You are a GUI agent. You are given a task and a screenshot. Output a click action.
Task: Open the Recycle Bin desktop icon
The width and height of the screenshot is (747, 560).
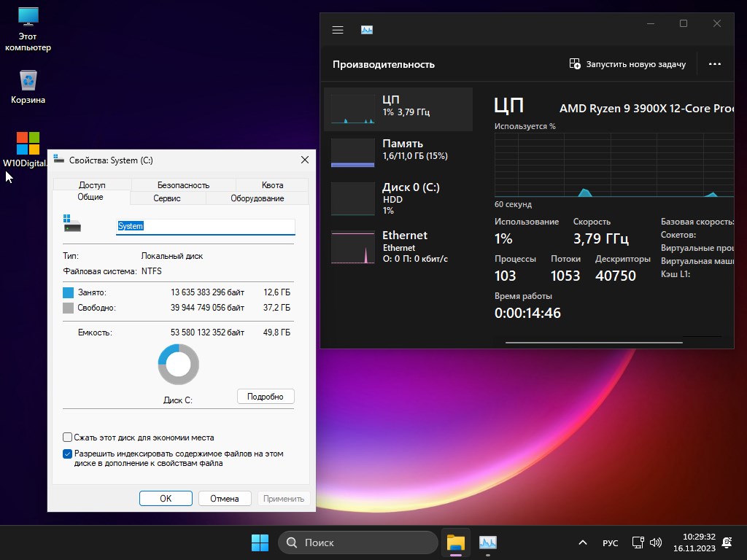28,86
